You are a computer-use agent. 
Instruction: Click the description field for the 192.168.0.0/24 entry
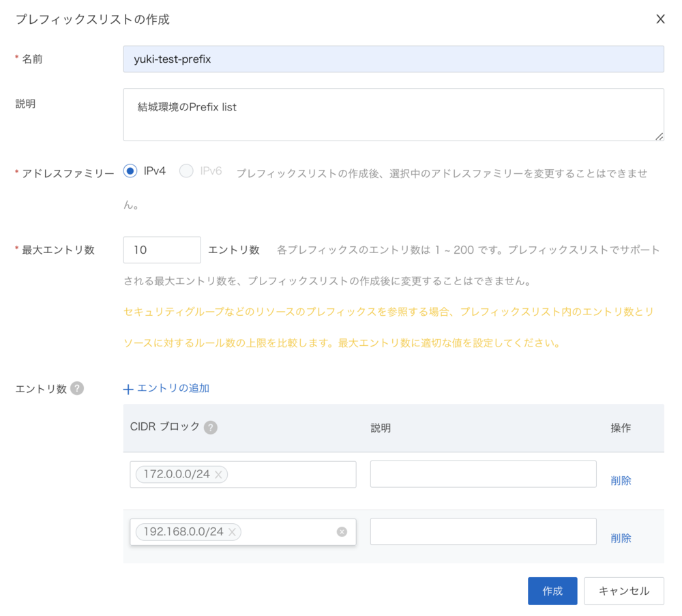pyautogui.click(x=483, y=531)
